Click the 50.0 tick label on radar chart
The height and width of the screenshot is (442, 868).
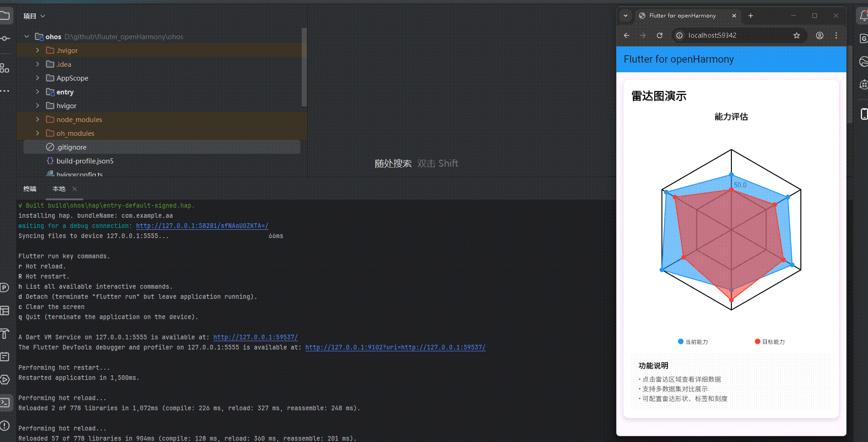click(740, 185)
